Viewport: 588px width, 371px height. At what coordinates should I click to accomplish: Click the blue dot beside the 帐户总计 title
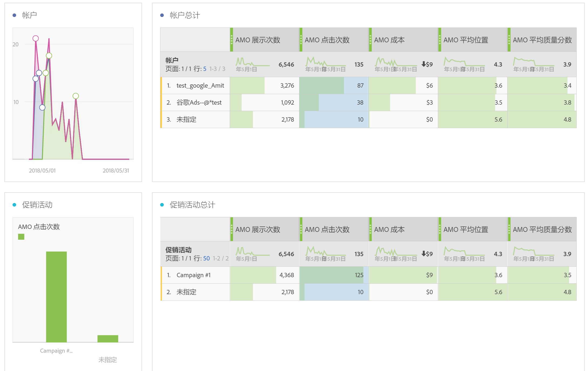[162, 15]
